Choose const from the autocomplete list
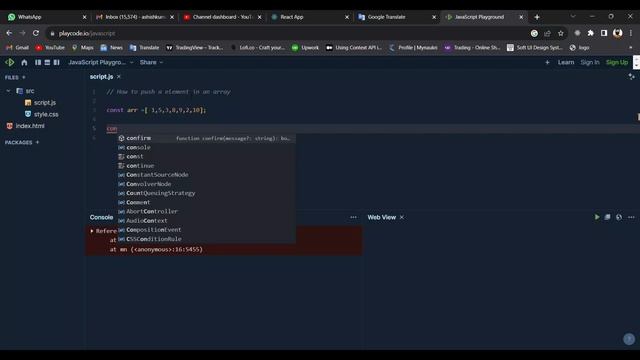Image resolution: width=640 pixels, height=360 pixels. (206, 157)
